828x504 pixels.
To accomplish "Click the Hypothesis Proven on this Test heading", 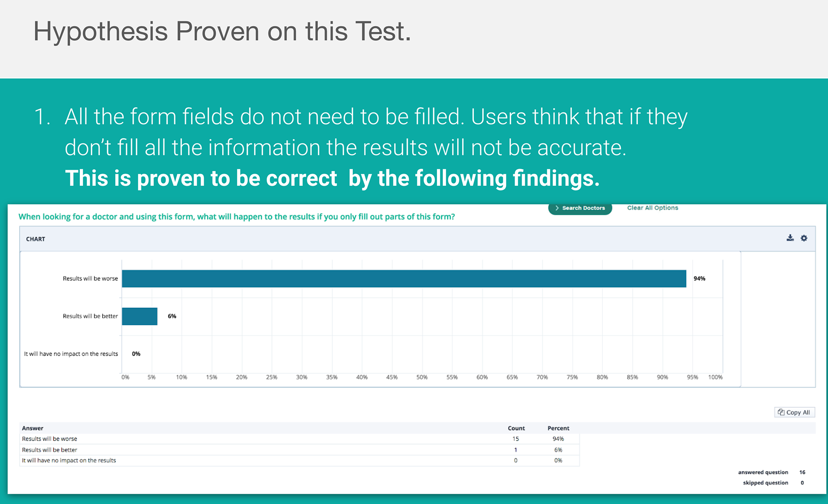I will coord(222,32).
